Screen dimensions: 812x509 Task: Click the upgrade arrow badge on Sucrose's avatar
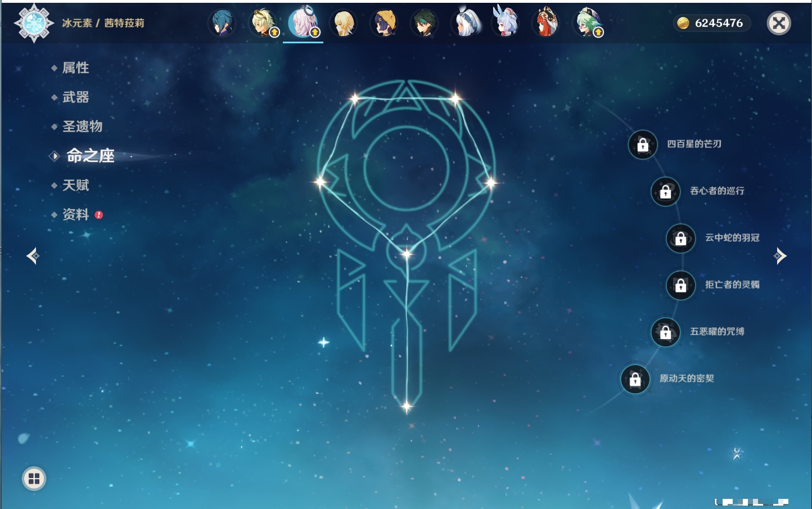pyautogui.click(x=598, y=33)
